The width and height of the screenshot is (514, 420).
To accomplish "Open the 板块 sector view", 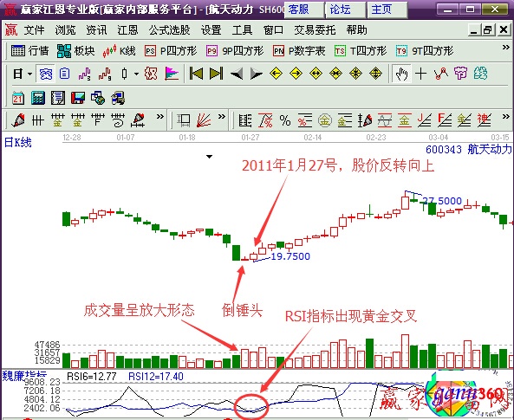I will point(75,51).
